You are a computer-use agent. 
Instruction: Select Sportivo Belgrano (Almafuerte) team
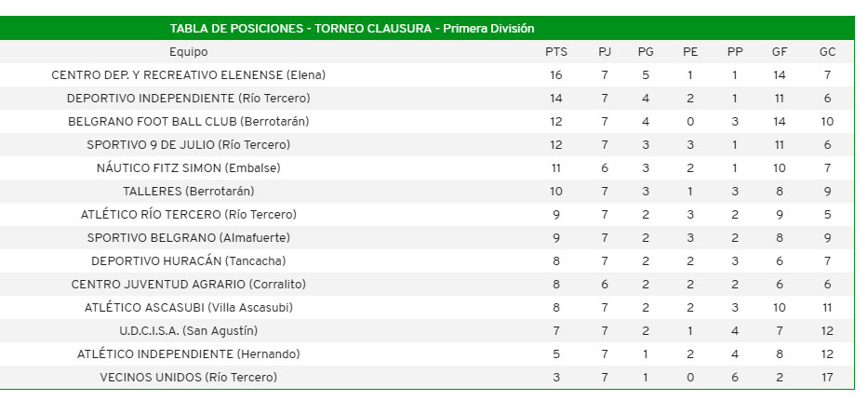click(x=188, y=238)
